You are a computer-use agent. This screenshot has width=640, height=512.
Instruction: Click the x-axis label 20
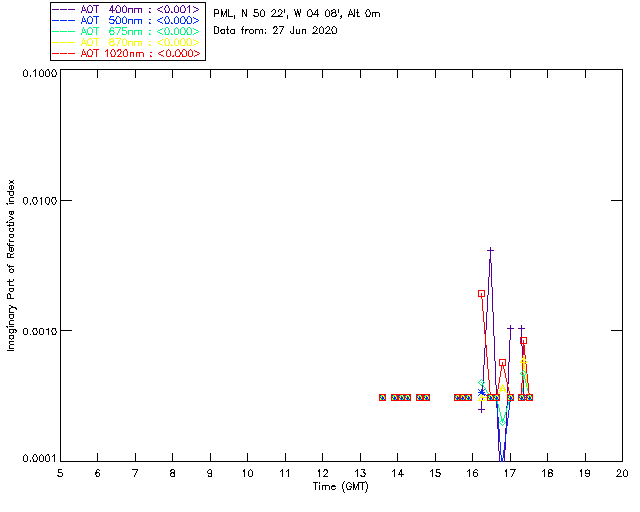pyautogui.click(x=622, y=474)
